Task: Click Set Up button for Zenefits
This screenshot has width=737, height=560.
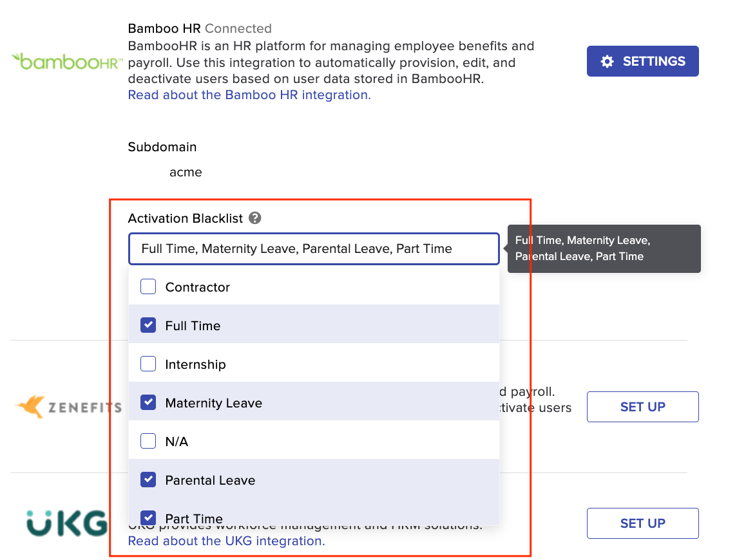Action: 642,407
